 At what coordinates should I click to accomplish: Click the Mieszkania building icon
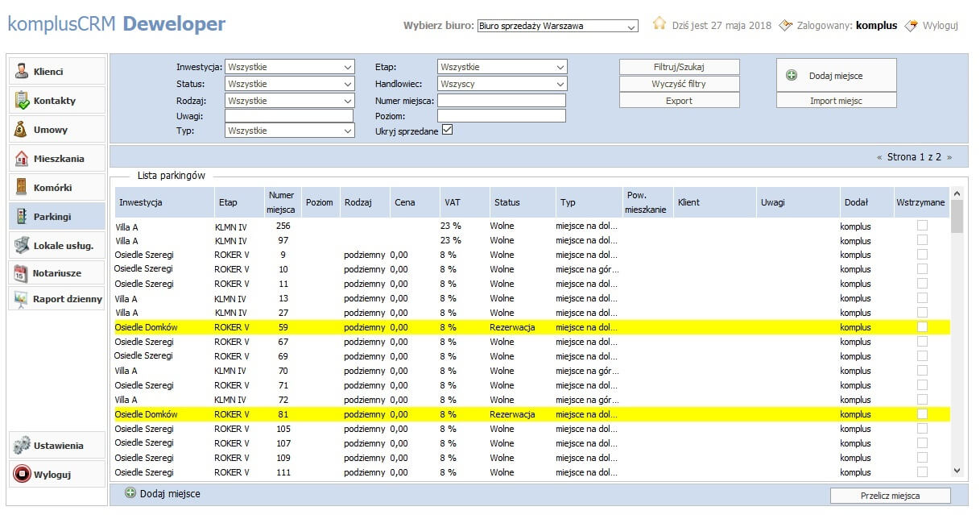click(x=22, y=158)
